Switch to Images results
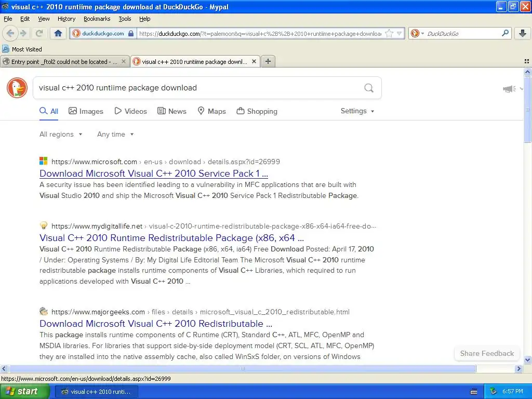Image resolution: width=532 pixels, height=399 pixels. (86, 111)
